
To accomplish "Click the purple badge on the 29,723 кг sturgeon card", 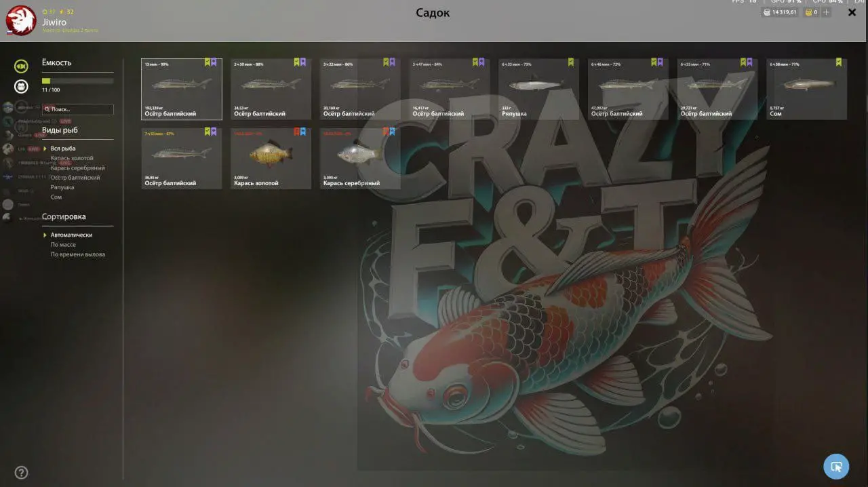I will point(750,62).
